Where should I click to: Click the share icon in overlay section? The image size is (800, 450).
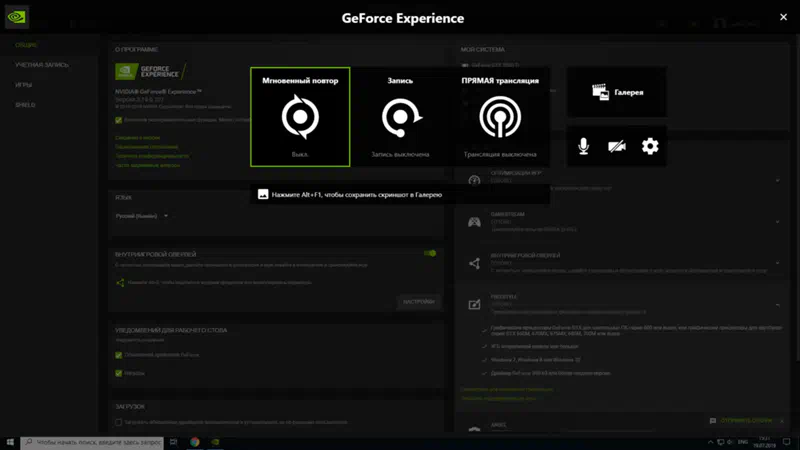click(x=120, y=282)
